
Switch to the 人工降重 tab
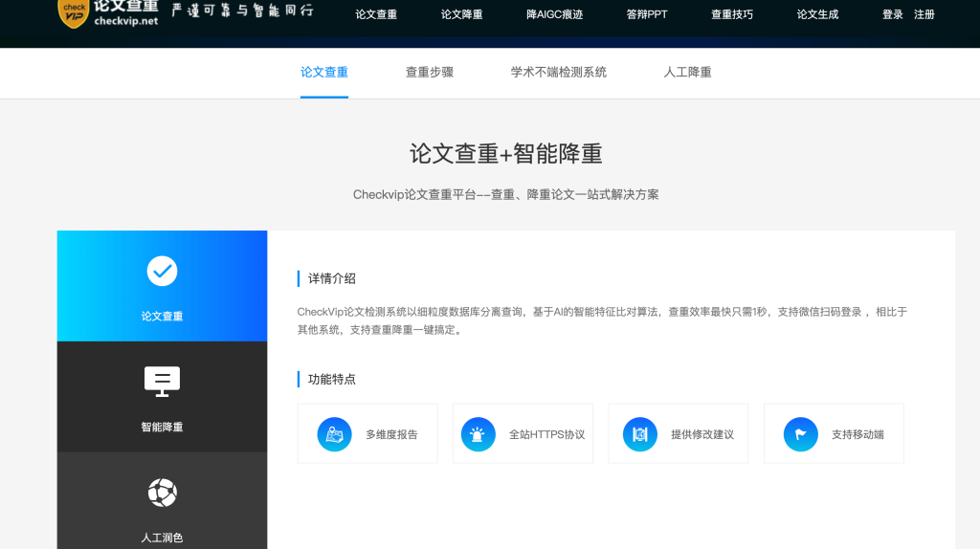688,73
